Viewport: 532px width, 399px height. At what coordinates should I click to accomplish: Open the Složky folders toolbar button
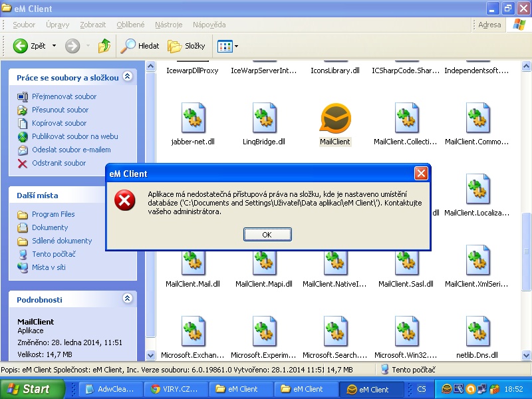[186, 46]
